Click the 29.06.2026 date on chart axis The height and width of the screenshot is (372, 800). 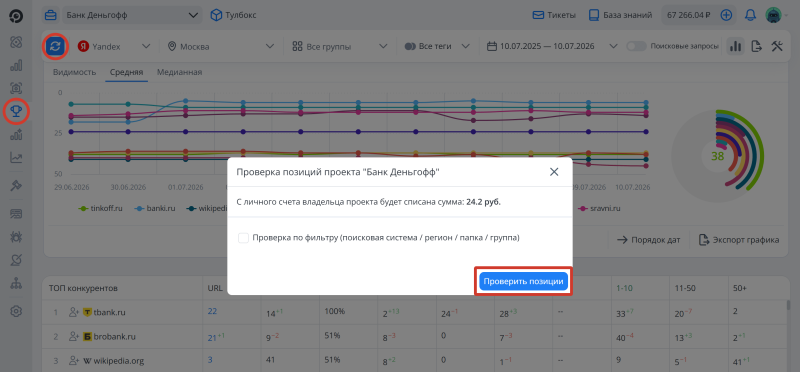point(71,186)
